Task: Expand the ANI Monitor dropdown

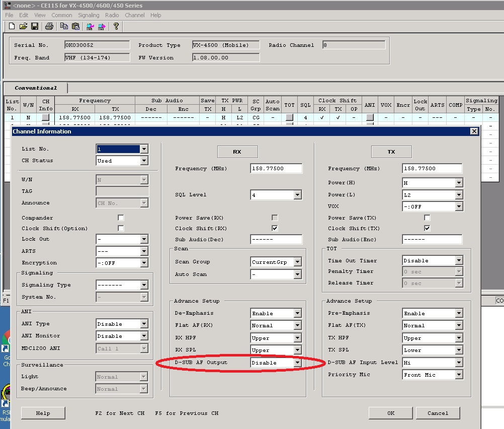Action: [144, 336]
